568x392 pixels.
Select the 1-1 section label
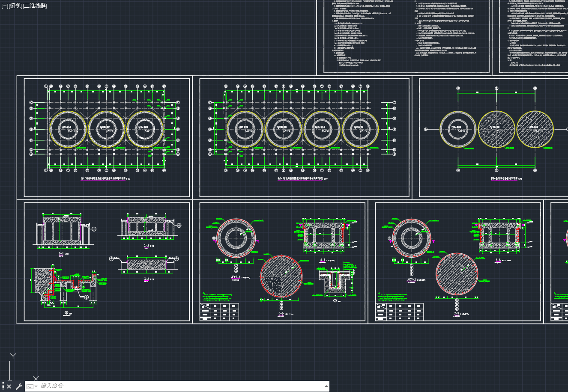point(60,254)
